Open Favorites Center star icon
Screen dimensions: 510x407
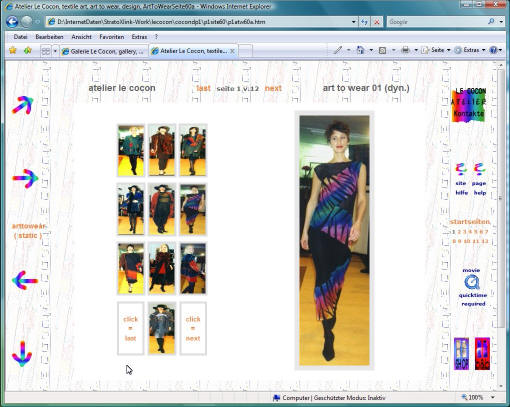13,50
